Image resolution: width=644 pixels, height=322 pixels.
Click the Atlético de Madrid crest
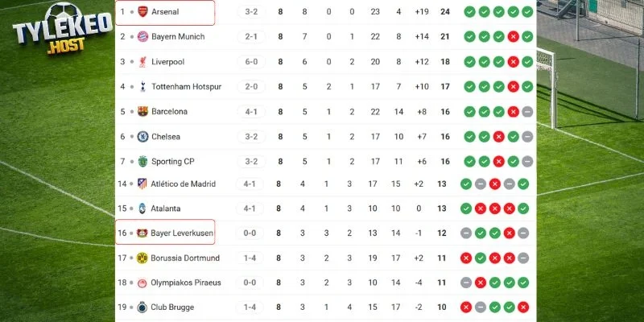pos(142,184)
